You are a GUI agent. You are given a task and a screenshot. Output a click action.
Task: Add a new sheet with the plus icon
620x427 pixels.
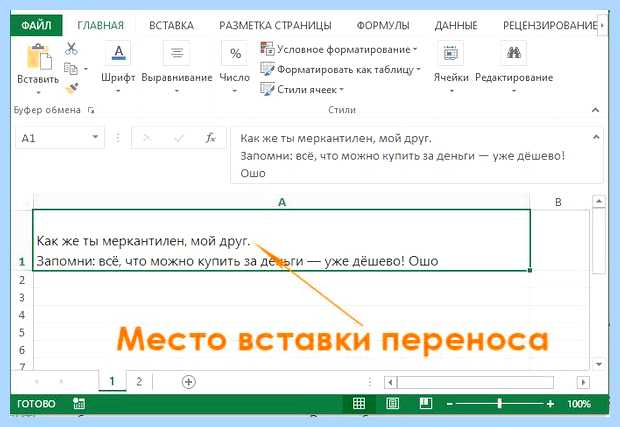[189, 382]
